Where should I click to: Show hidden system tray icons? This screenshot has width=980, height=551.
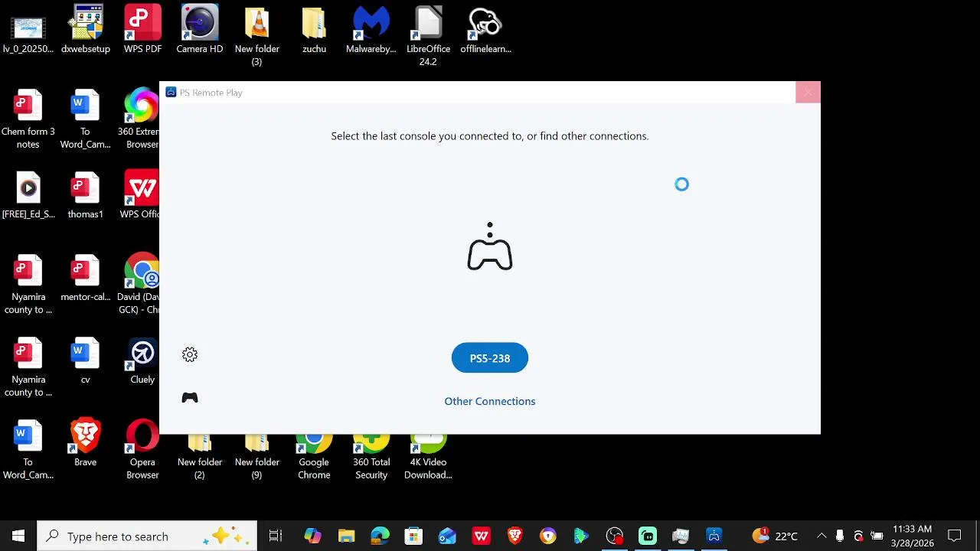(822, 536)
